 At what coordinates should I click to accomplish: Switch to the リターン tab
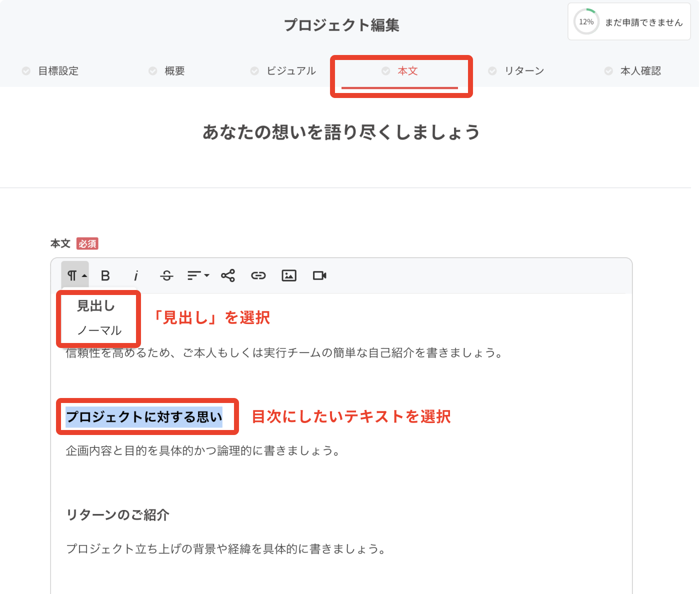523,71
